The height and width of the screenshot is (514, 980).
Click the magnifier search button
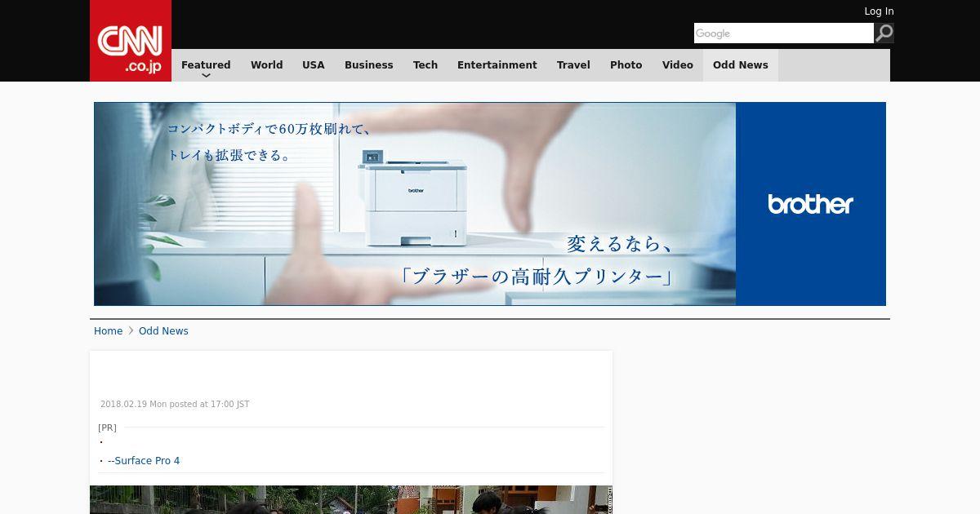click(884, 33)
